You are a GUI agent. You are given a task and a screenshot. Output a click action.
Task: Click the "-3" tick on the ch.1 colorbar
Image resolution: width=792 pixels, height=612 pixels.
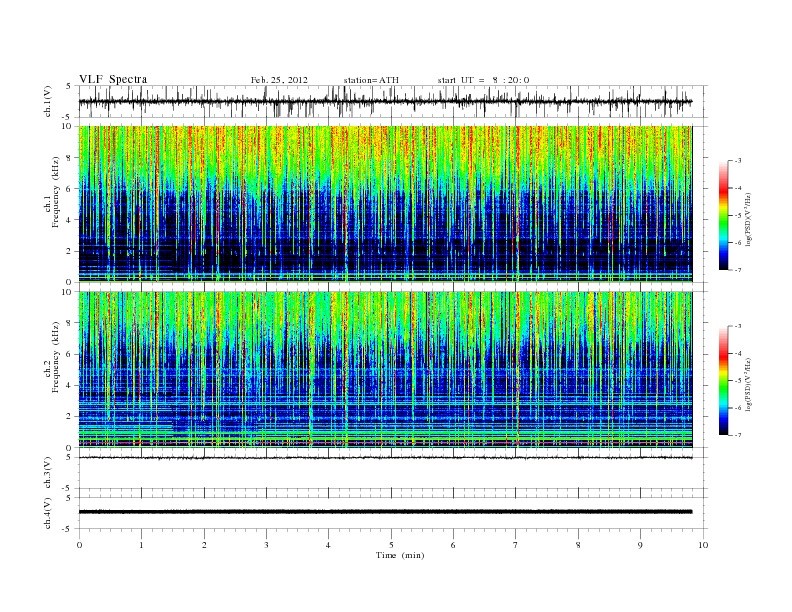[738, 161]
